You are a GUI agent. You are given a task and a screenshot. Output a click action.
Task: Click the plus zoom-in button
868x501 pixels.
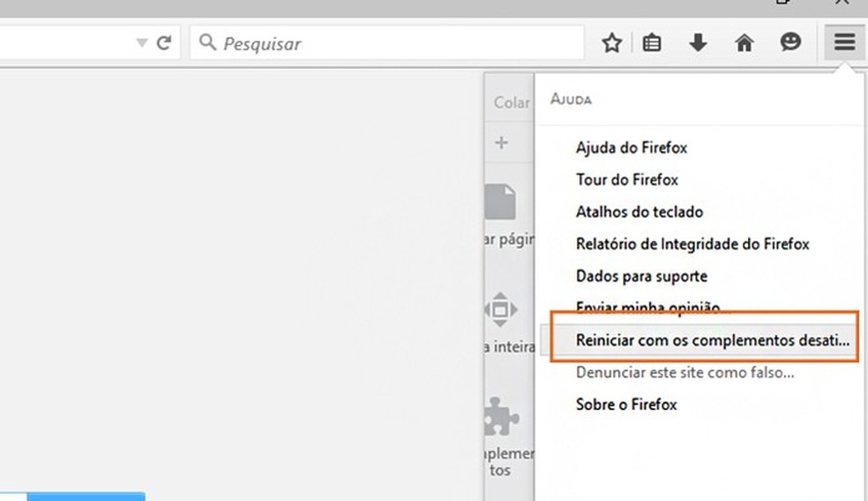point(501,143)
